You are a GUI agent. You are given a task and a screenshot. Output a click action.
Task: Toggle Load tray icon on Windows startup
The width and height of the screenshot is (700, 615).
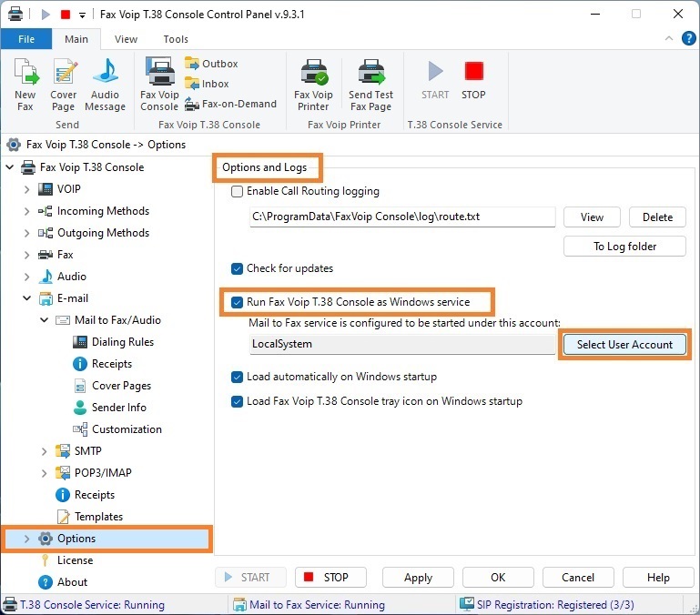pos(237,402)
